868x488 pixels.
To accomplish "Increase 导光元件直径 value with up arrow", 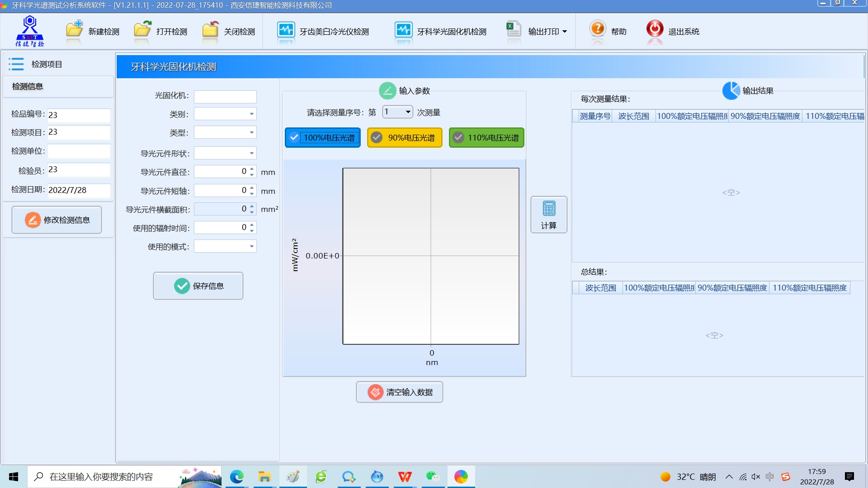I will pyautogui.click(x=252, y=169).
